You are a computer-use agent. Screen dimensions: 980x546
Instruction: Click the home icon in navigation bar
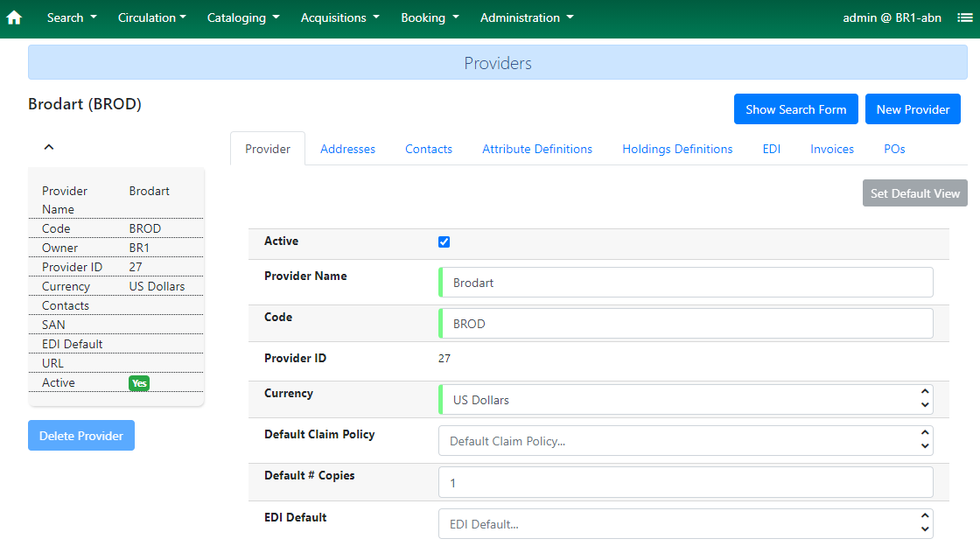(x=14, y=17)
